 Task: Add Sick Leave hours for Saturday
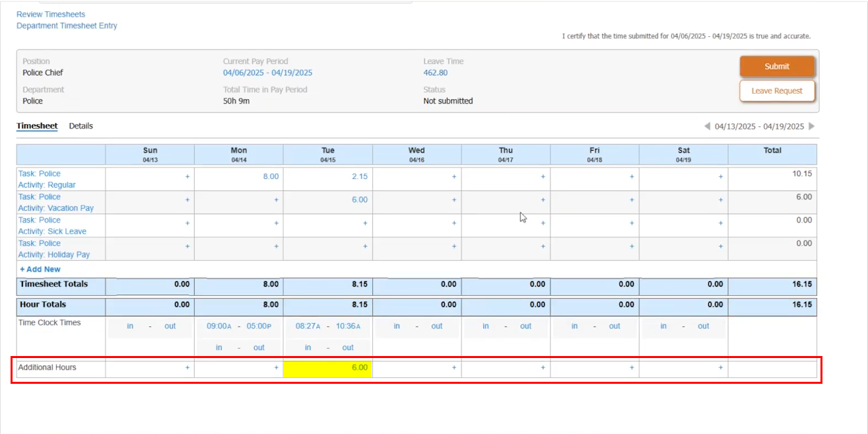[721, 223]
